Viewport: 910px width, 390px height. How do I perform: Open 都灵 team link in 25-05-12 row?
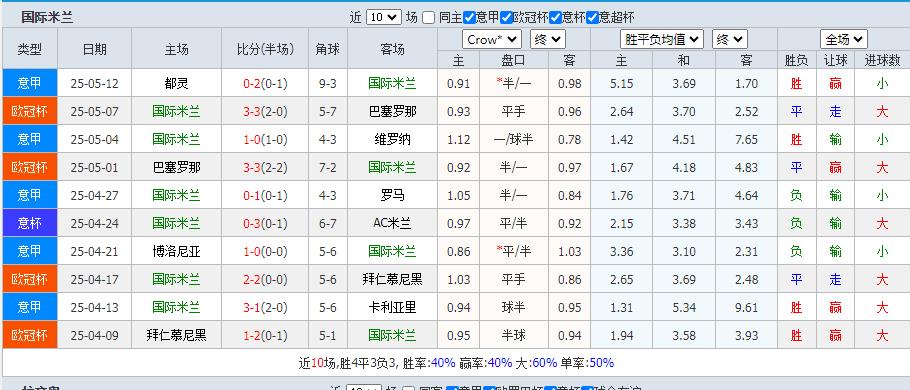(176, 84)
